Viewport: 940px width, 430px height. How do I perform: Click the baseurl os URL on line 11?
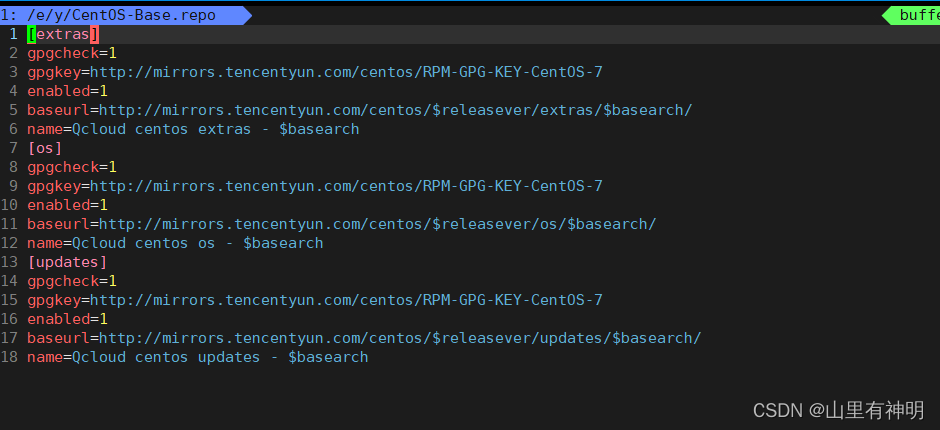[x=378, y=224]
